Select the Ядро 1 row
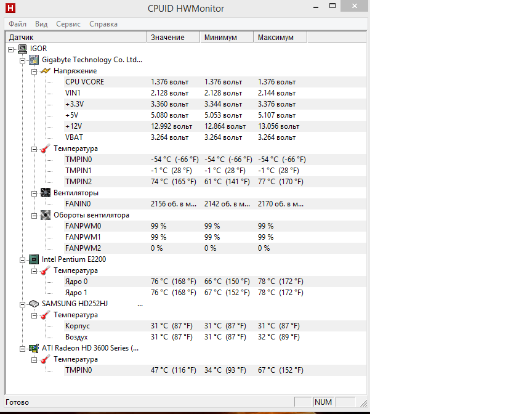The width and height of the screenshot is (532, 414). point(215,293)
